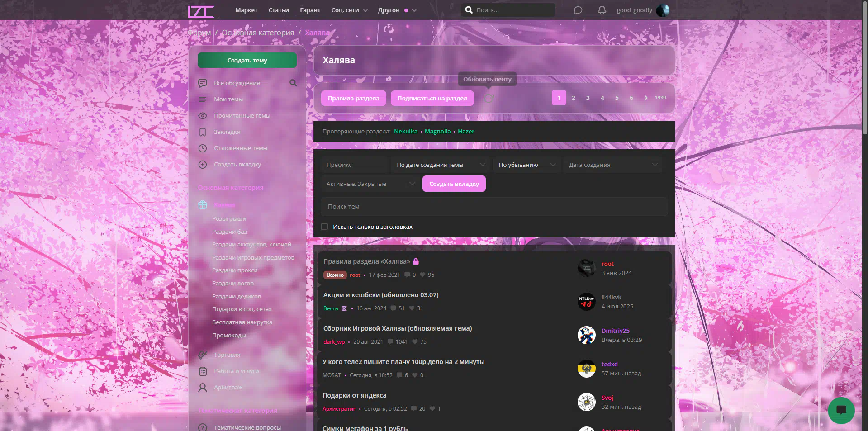The height and width of the screenshot is (431, 868).
Task: Open 'Бесплатная накрутка' subsection
Action: coord(242,322)
